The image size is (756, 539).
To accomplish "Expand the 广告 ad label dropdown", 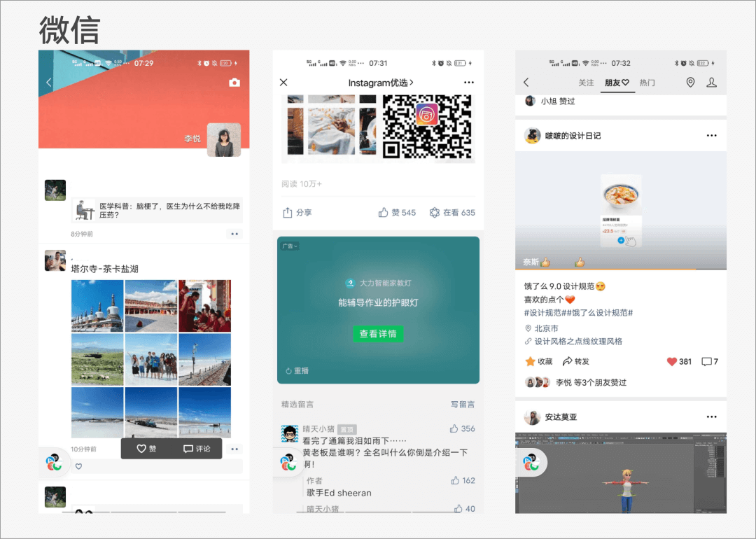I will [x=290, y=246].
